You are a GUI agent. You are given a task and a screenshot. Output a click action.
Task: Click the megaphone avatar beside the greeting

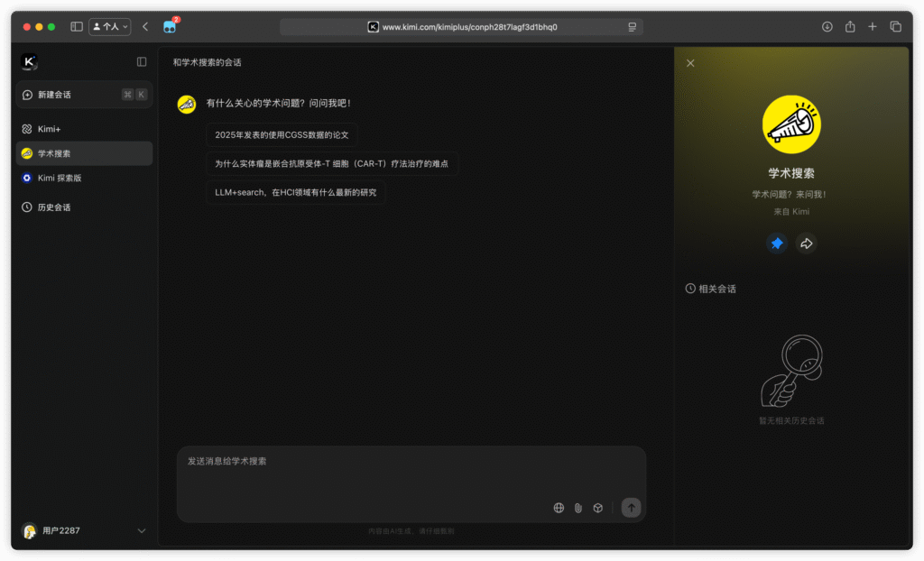coord(187,105)
